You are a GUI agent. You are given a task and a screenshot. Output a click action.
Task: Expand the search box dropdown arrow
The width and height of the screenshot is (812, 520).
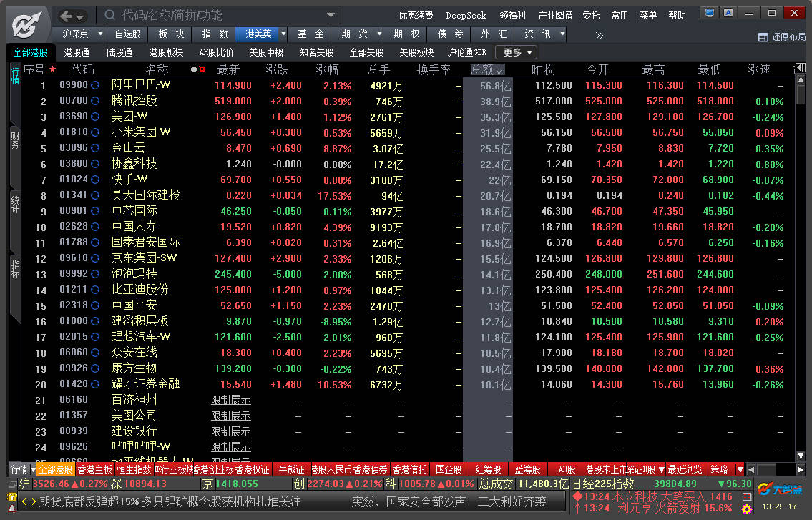331,15
